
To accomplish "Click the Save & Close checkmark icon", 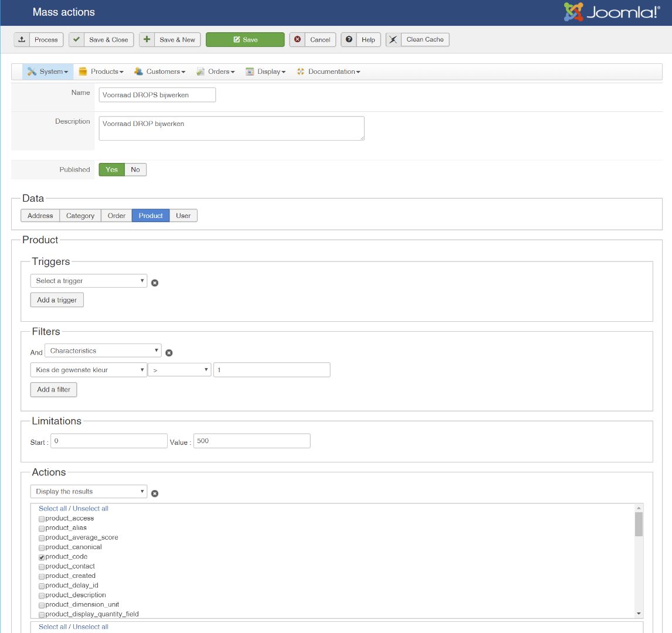I will click(x=76, y=39).
